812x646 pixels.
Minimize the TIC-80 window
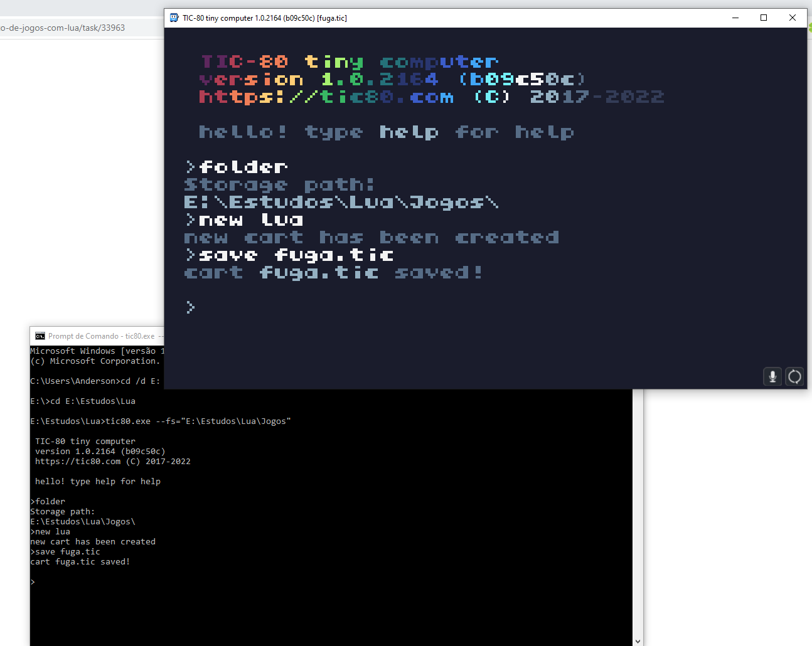pos(735,18)
